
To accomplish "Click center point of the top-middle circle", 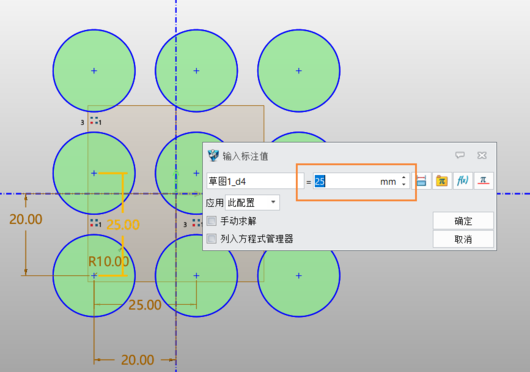I will point(196,71).
